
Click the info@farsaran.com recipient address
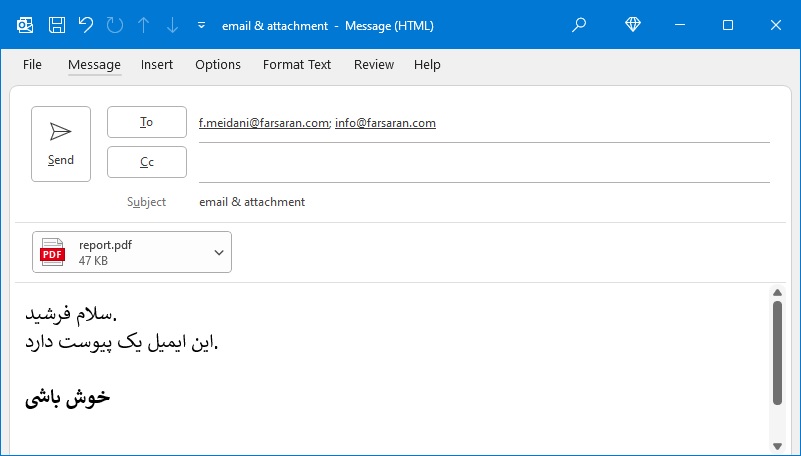tap(385, 123)
